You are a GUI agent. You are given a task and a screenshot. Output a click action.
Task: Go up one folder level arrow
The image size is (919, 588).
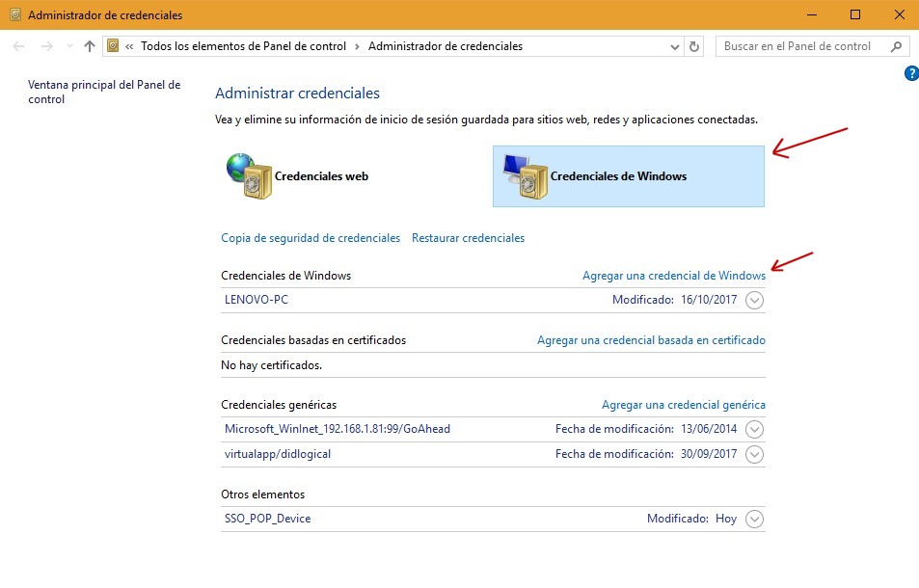pyautogui.click(x=90, y=46)
